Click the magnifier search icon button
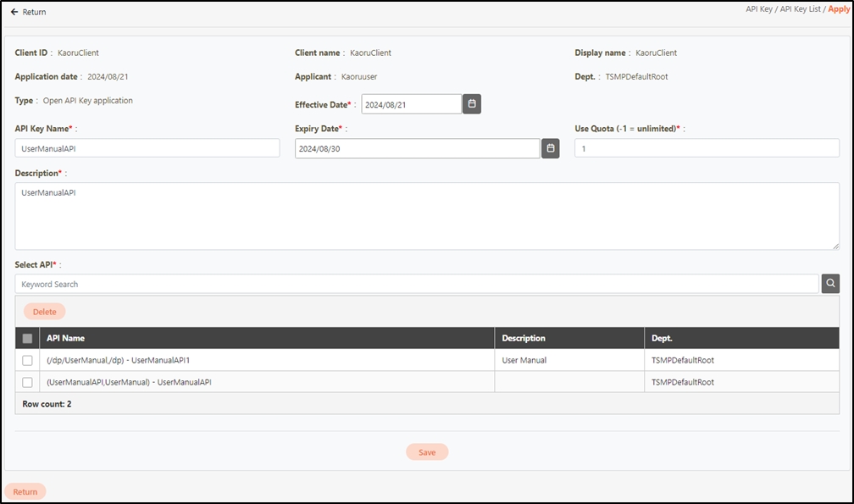 pos(830,284)
